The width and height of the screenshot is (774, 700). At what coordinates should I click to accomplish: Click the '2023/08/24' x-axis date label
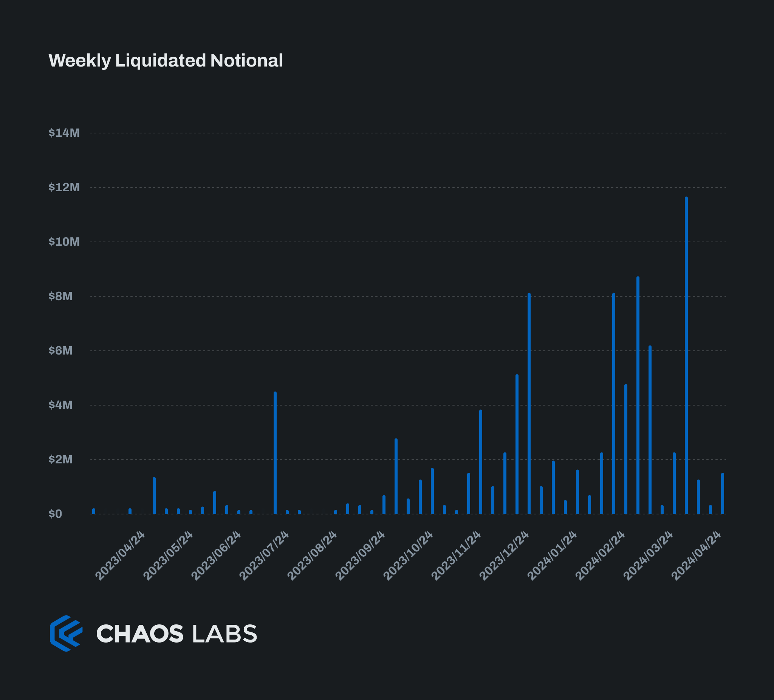point(312,556)
